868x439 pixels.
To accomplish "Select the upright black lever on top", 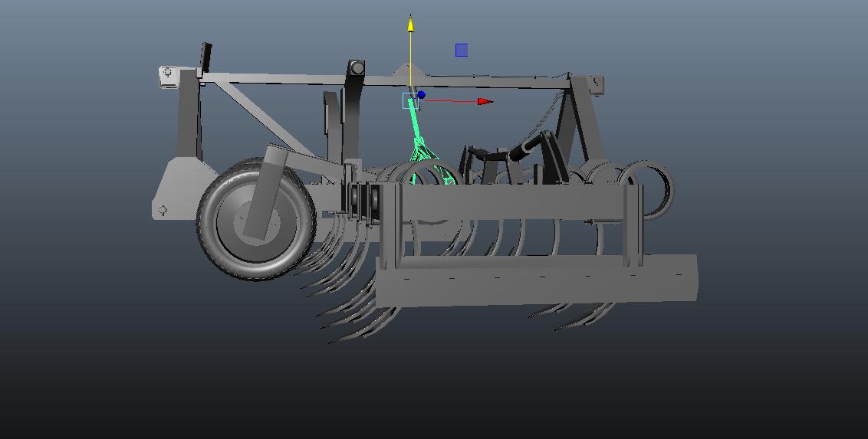I will click(205, 55).
